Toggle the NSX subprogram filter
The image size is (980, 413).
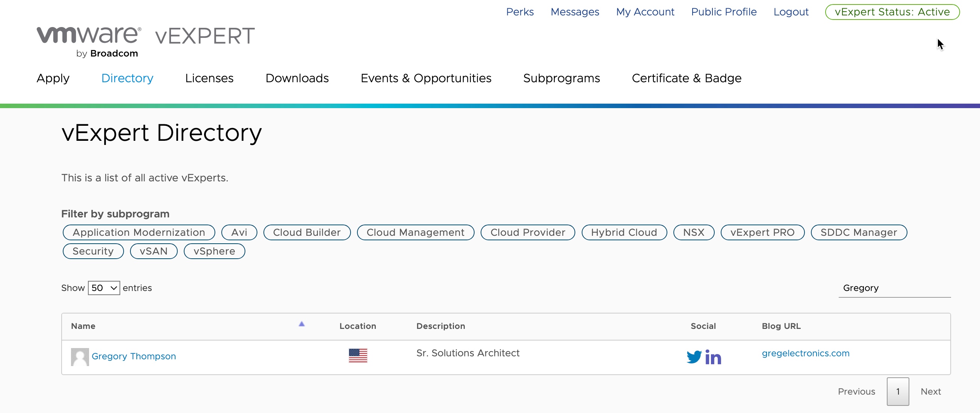(x=694, y=232)
